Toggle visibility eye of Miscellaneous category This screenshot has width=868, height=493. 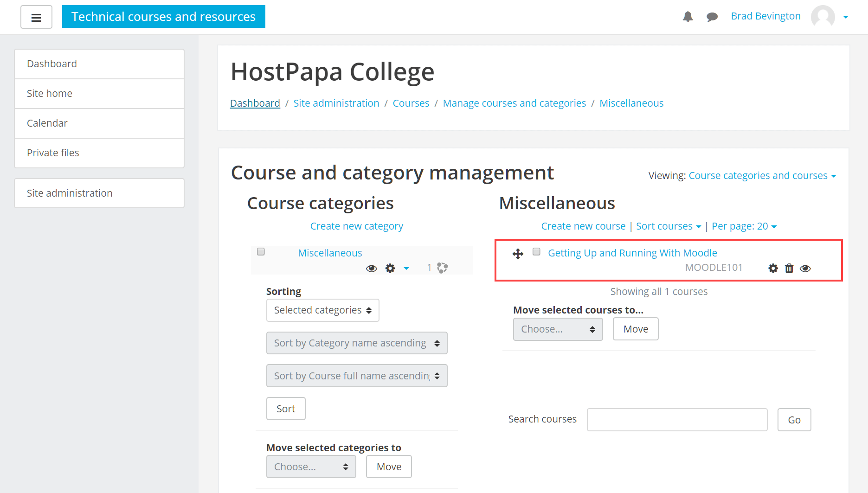click(371, 269)
